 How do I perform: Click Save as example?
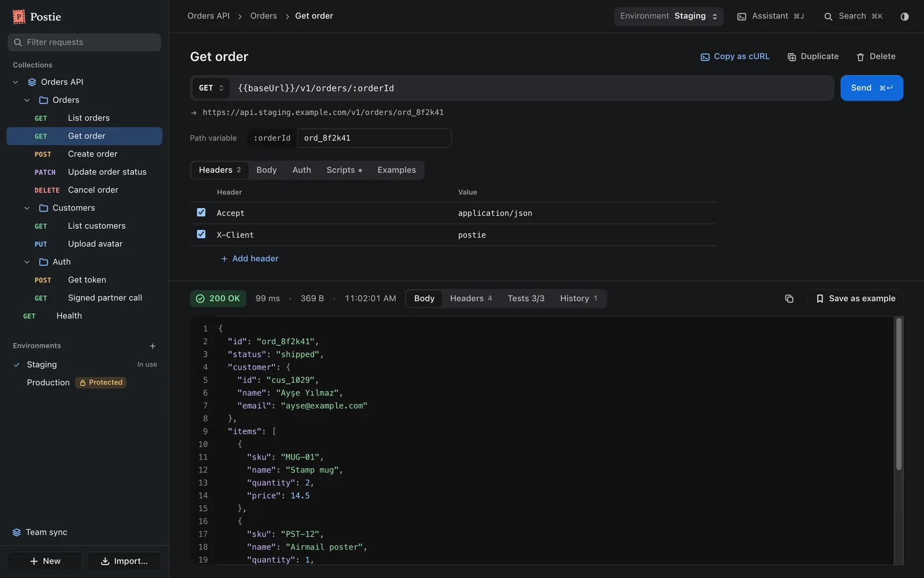tap(855, 298)
